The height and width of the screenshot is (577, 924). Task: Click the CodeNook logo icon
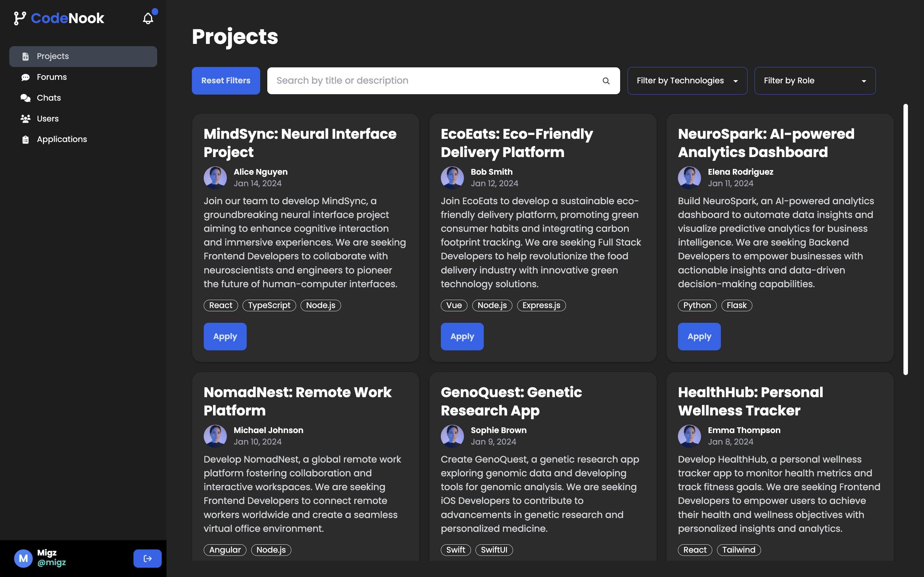(x=20, y=18)
